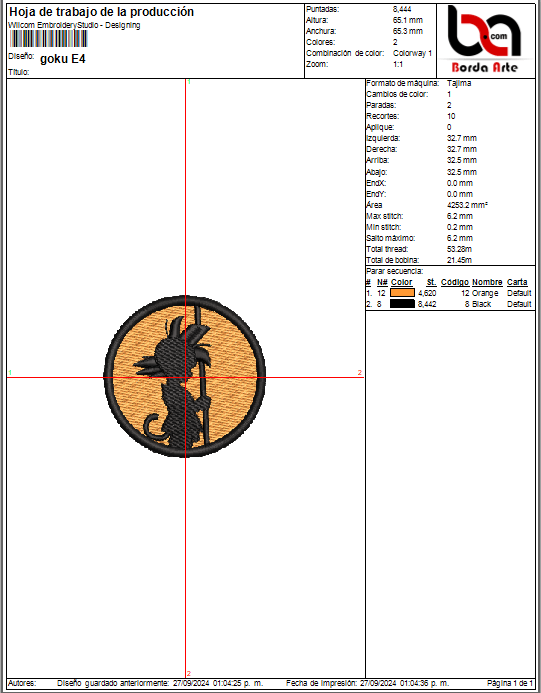Click the 'Wilcom EmbroideryStudio - Designing' text
Image resolution: width=541 pixels, height=693 pixels.
74,25
